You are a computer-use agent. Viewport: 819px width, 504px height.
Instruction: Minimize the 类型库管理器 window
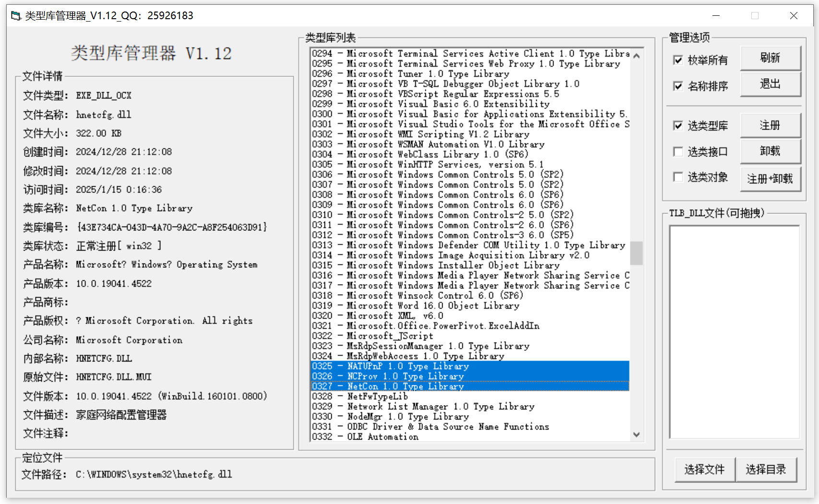(716, 16)
